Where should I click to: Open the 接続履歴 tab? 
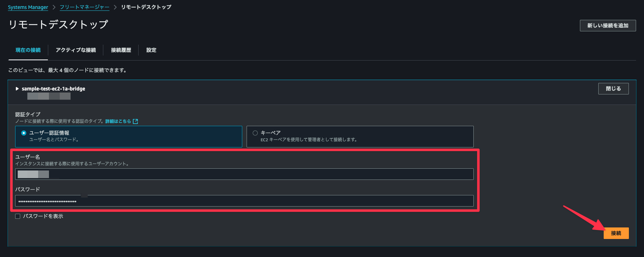(x=121, y=50)
